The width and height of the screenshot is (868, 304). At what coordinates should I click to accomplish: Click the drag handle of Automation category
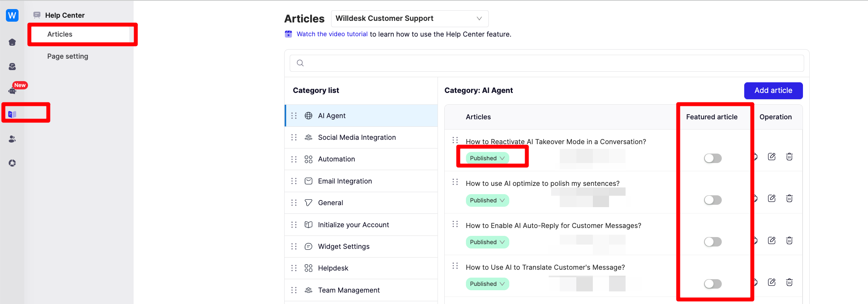pos(294,159)
